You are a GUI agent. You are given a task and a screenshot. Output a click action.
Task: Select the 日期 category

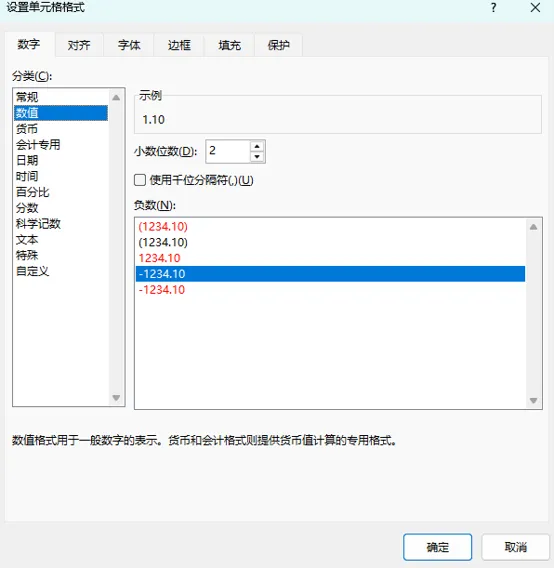(61, 160)
